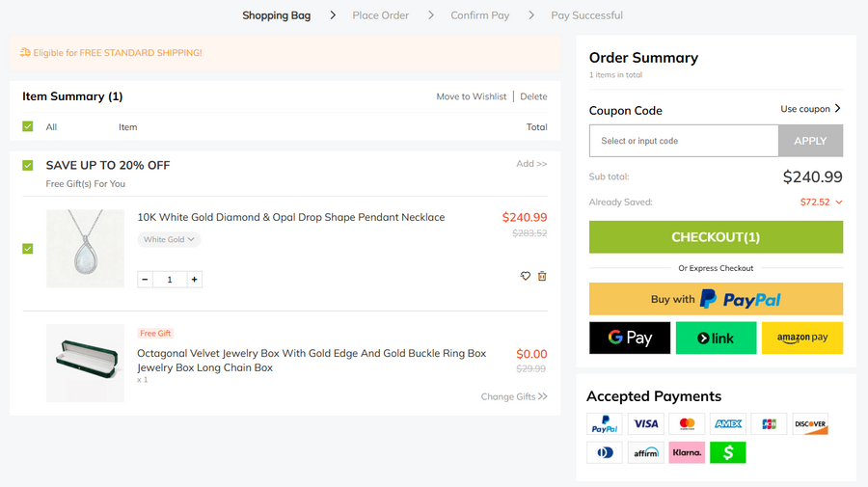Expand the Already Saved amount details
Screen dimensions: 868x487
[821, 203]
